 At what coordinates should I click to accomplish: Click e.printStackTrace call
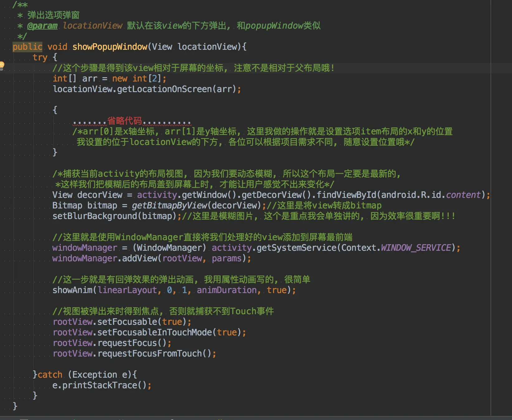coord(99,385)
